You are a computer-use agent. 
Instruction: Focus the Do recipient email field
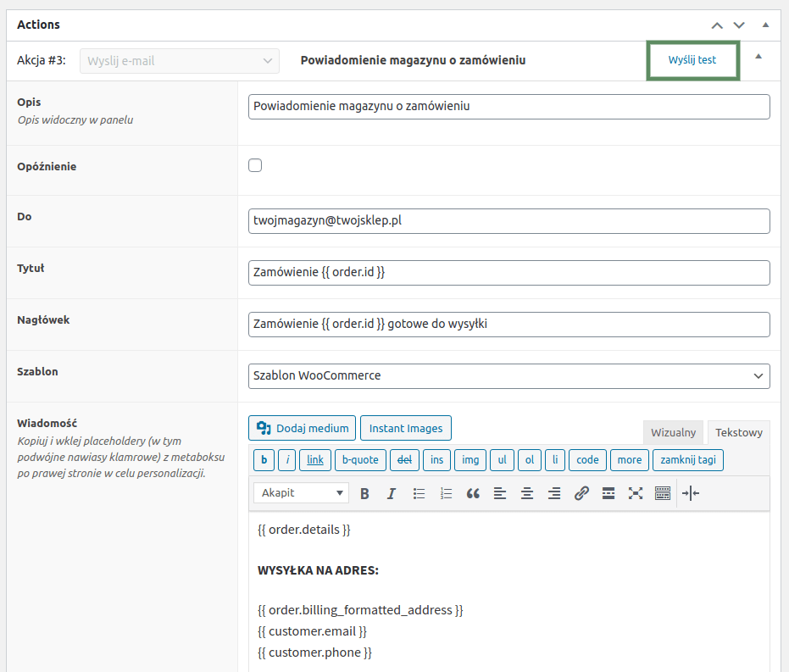[508, 221]
